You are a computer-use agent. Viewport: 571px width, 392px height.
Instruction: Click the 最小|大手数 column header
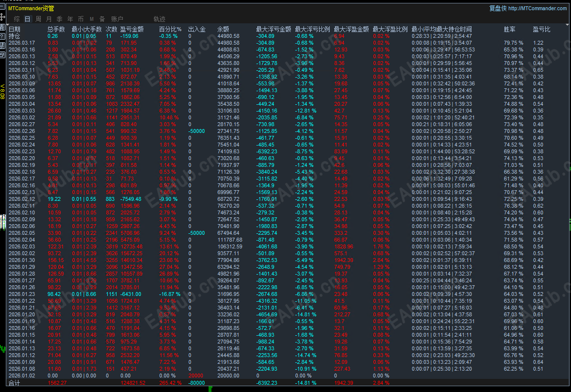point(86,29)
